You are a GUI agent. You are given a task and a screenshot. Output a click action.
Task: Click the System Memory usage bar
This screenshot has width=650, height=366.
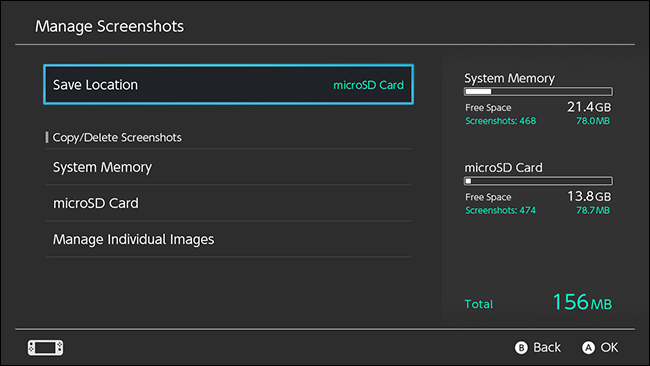coord(538,92)
